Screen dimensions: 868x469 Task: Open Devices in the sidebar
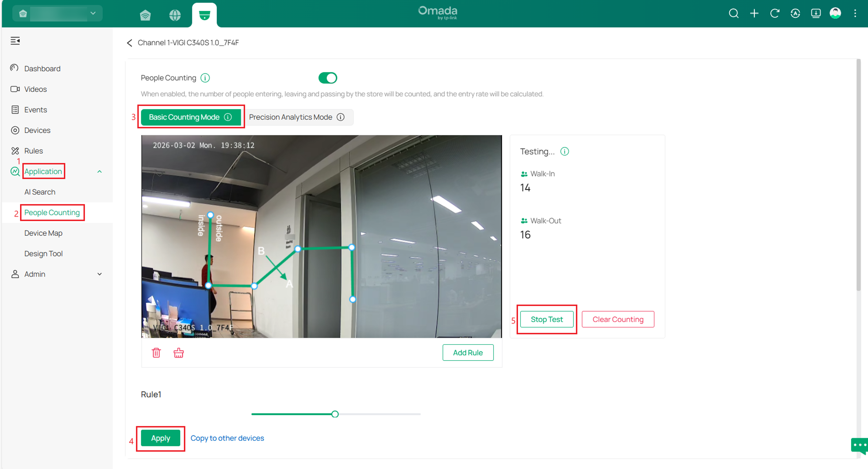(x=37, y=130)
